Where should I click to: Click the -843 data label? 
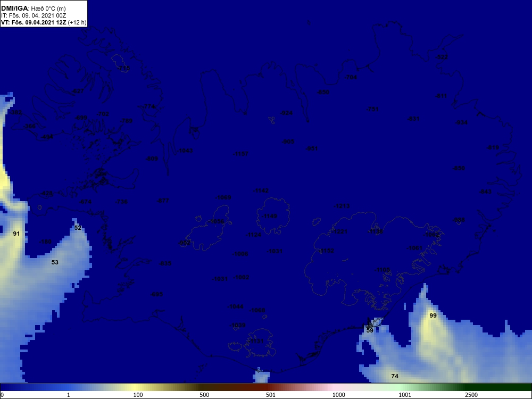tap(485, 192)
